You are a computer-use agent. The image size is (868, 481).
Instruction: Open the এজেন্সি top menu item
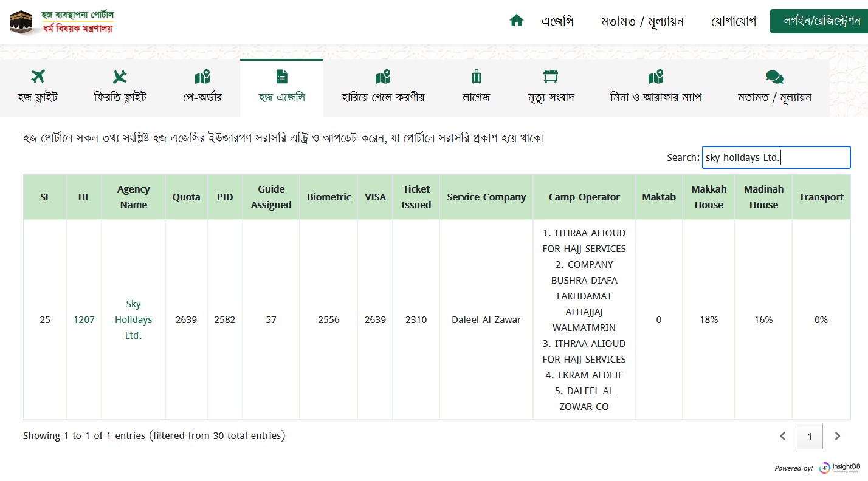coord(557,22)
